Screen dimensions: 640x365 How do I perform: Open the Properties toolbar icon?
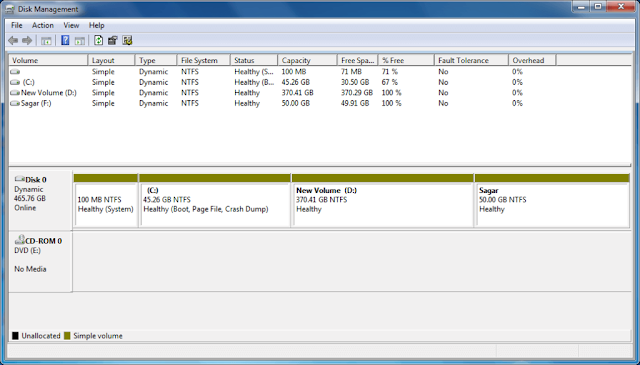pyautogui.click(x=113, y=40)
